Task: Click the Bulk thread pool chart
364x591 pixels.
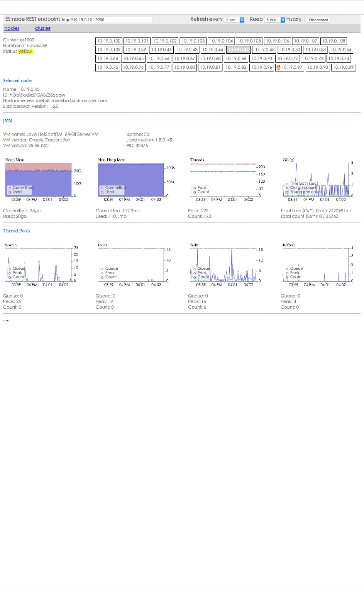Action: [x=223, y=265]
